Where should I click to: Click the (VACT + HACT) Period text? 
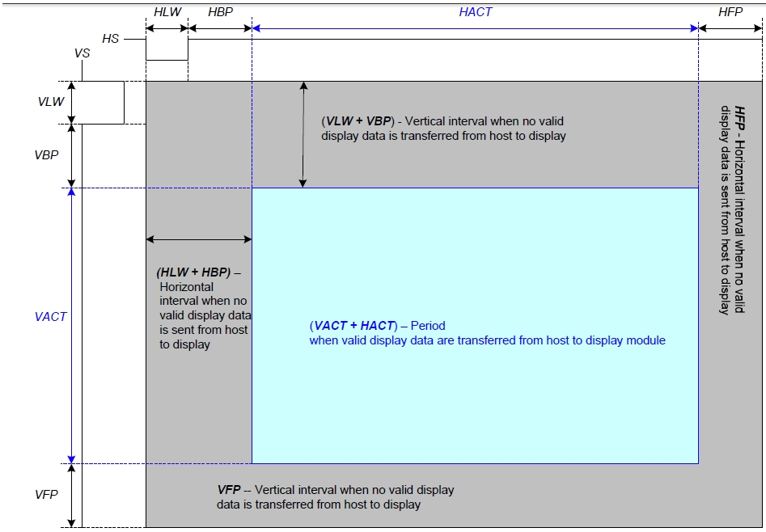coord(487,333)
